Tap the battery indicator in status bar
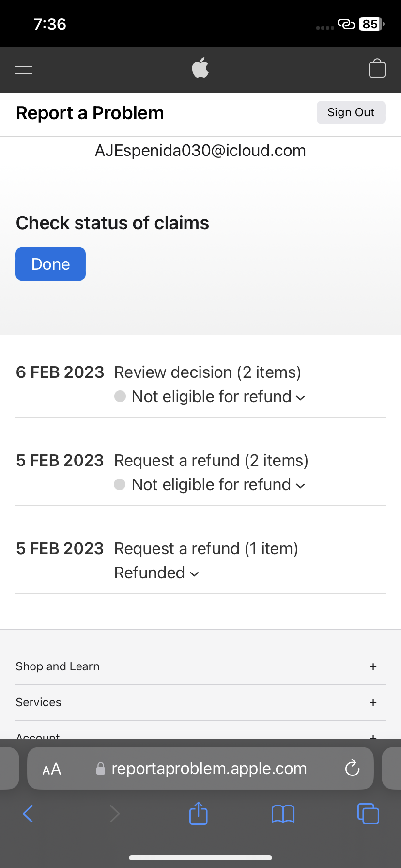401x868 pixels. click(x=371, y=24)
